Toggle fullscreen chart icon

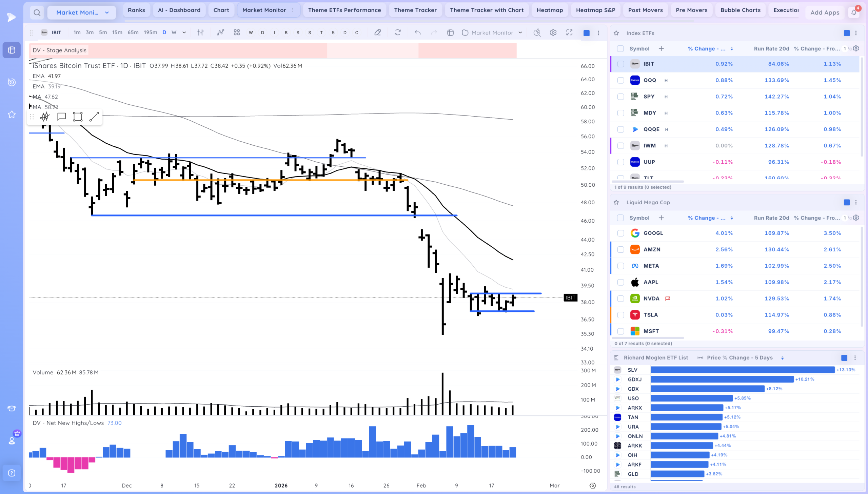tap(569, 33)
